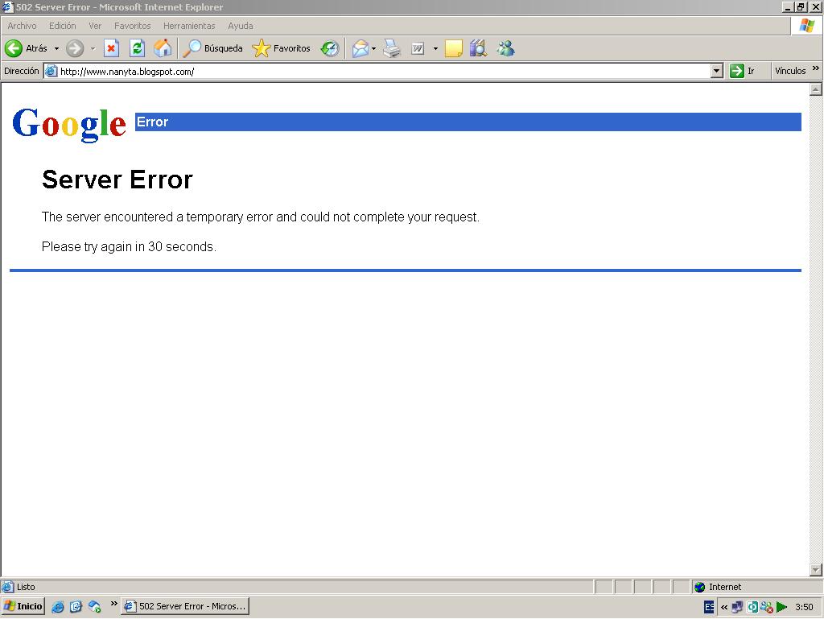Stop page loading with red X icon

pyautogui.click(x=111, y=48)
